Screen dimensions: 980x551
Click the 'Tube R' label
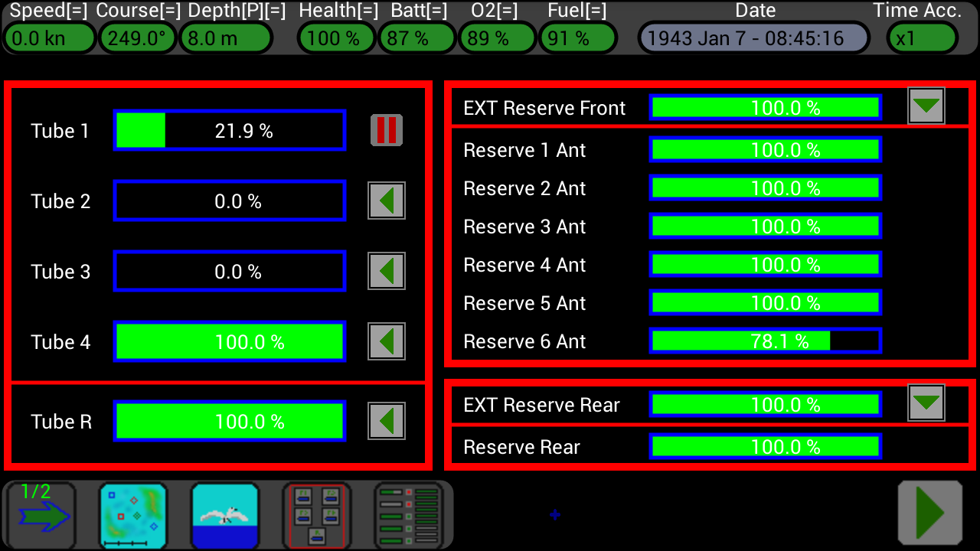pyautogui.click(x=61, y=422)
